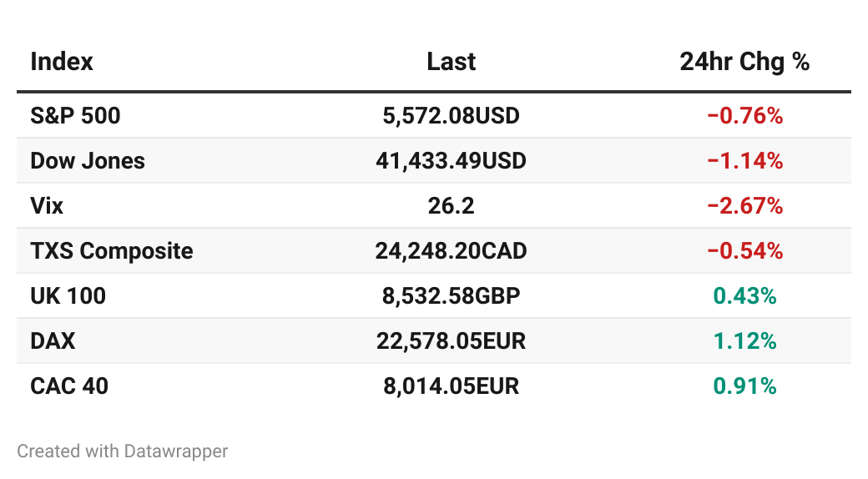The image size is (868, 479).
Task: Click the green 1.12% change
Action: tap(745, 341)
